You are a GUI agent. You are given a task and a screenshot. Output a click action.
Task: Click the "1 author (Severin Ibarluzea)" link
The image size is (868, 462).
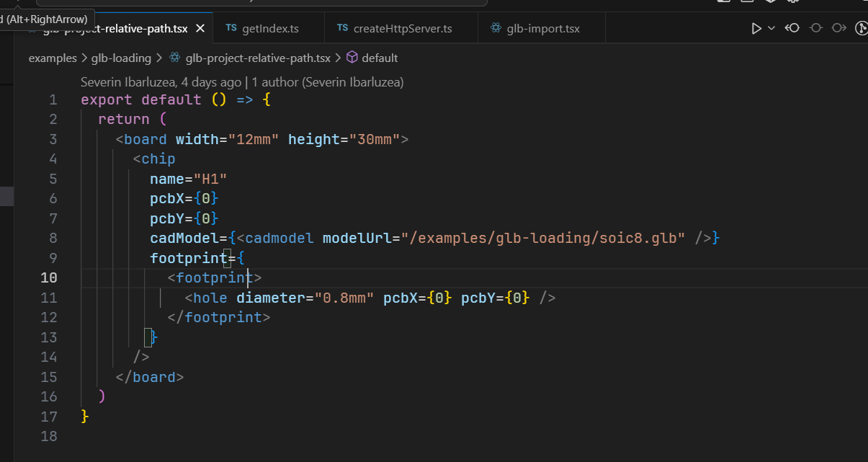click(328, 81)
